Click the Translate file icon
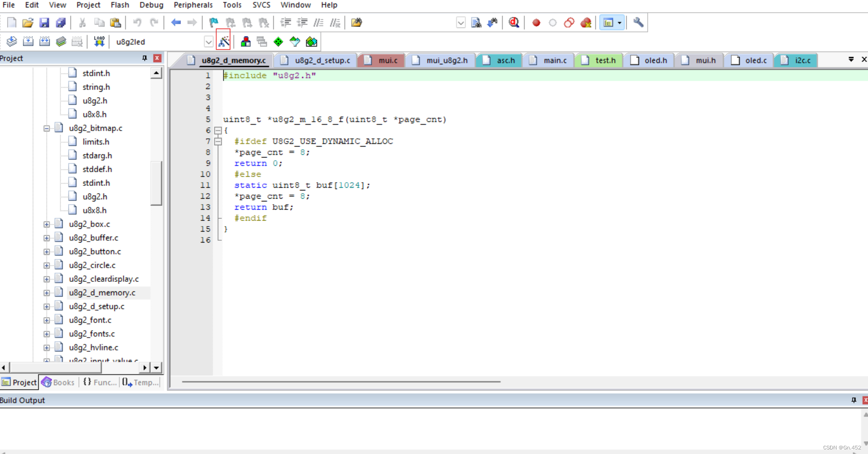 pos(12,42)
